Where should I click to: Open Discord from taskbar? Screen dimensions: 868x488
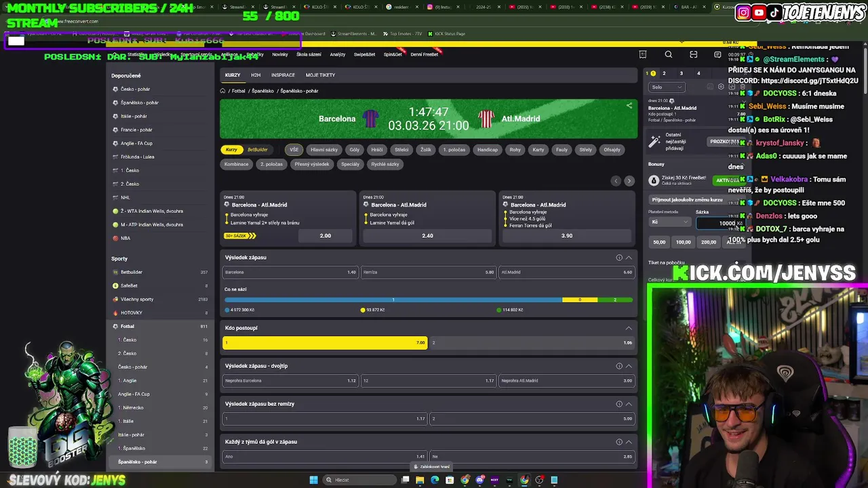pyautogui.click(x=479, y=480)
